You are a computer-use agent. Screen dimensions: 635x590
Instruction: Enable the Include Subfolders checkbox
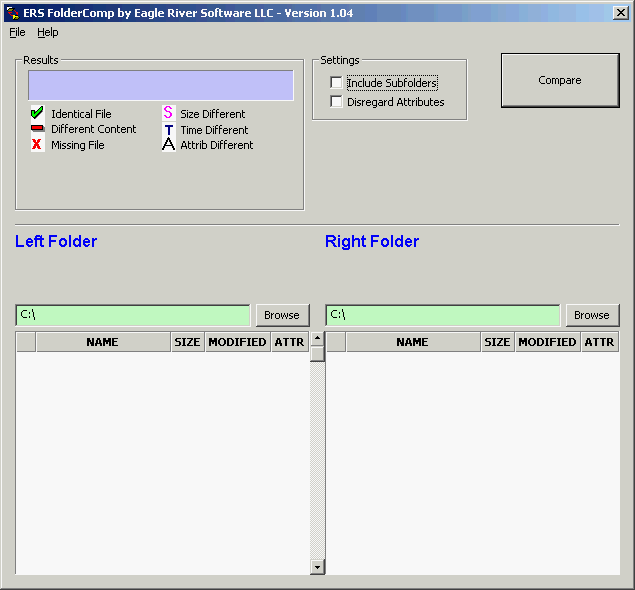pyautogui.click(x=336, y=82)
